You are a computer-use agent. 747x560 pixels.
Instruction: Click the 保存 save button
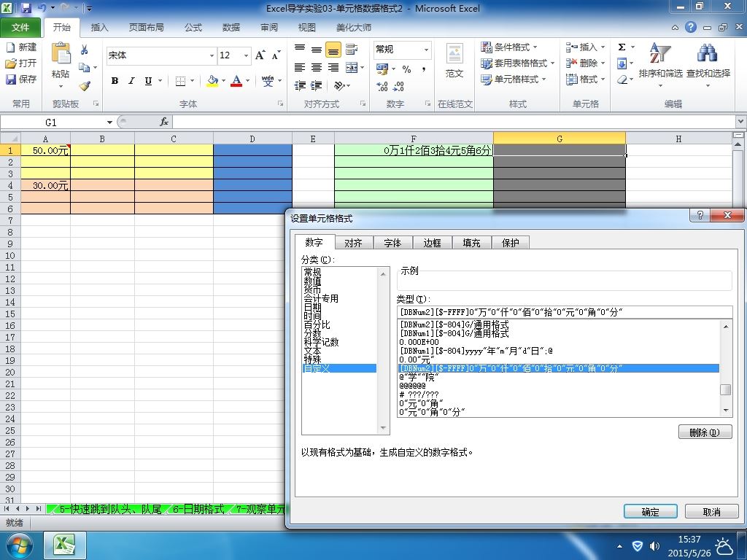pos(21,79)
